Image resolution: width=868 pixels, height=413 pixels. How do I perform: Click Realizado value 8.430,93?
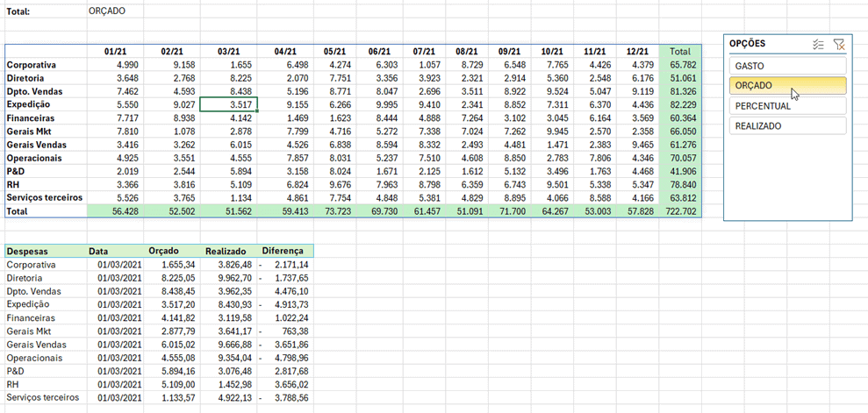[228, 304]
